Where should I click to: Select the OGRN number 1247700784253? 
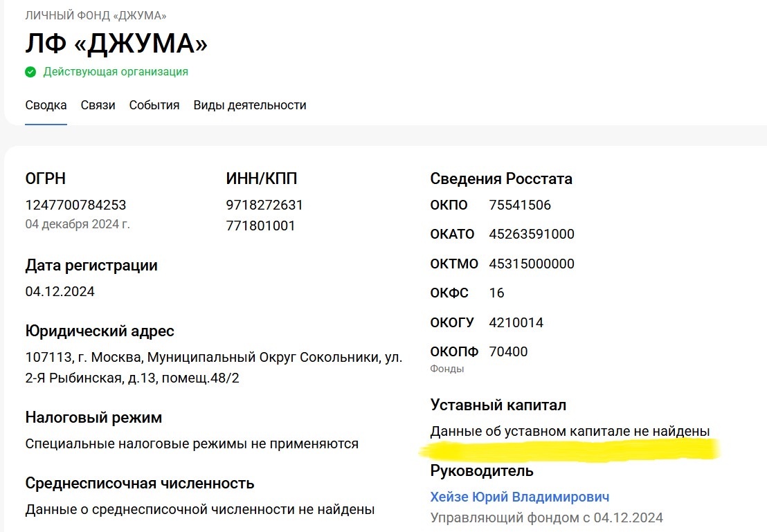[x=76, y=205]
